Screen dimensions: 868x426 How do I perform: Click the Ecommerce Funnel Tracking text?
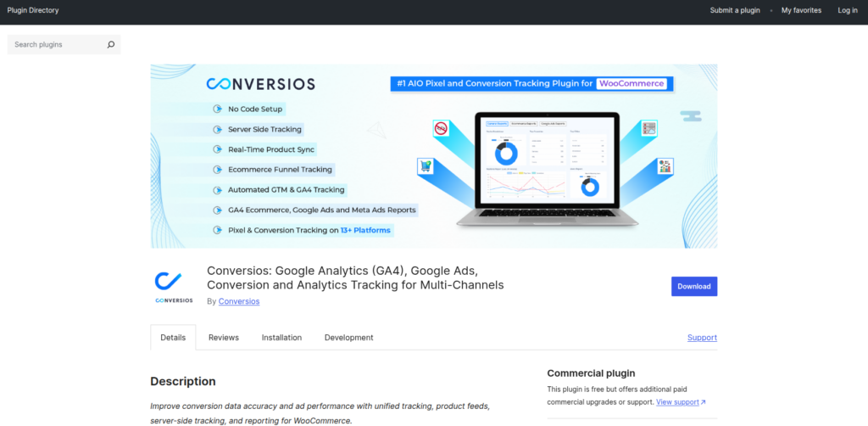[280, 170]
